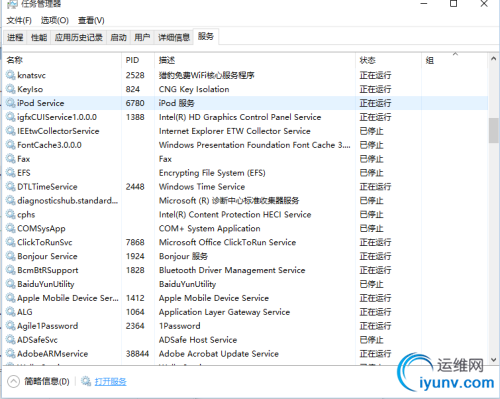Click the gear icon beside ALG
500x399 pixels.
coord(11,312)
